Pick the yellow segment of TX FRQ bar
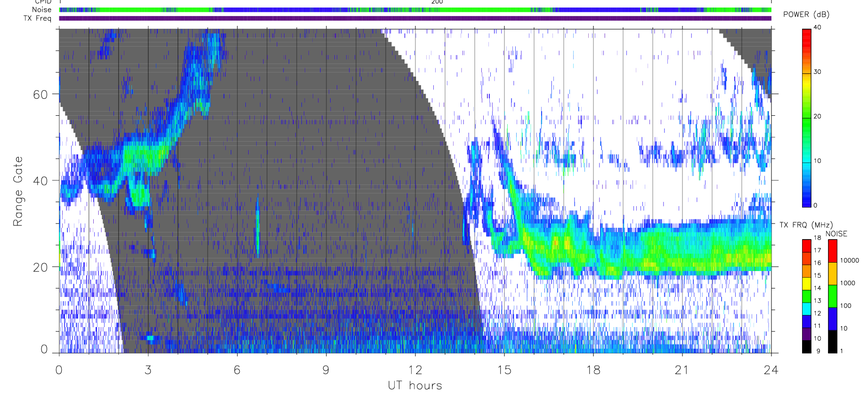 tap(807, 284)
